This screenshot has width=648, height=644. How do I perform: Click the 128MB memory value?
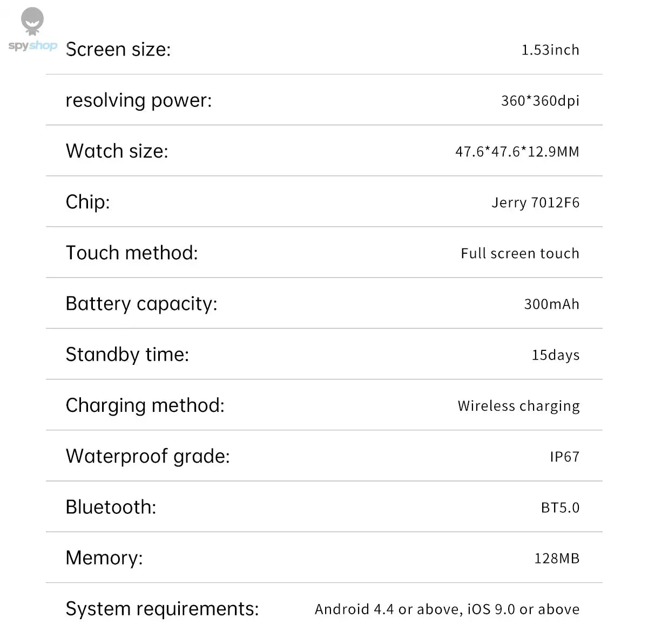(557, 558)
